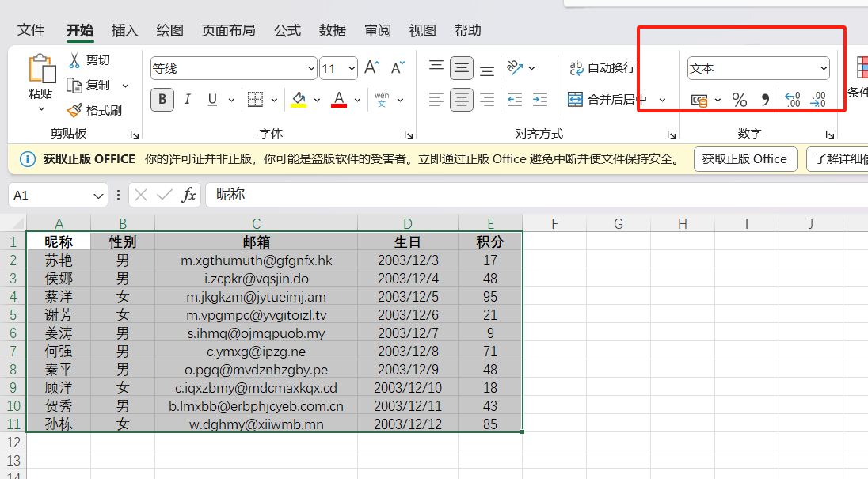This screenshot has height=479, width=868.
Task: Click the Cut scissors icon
Action: [74, 60]
